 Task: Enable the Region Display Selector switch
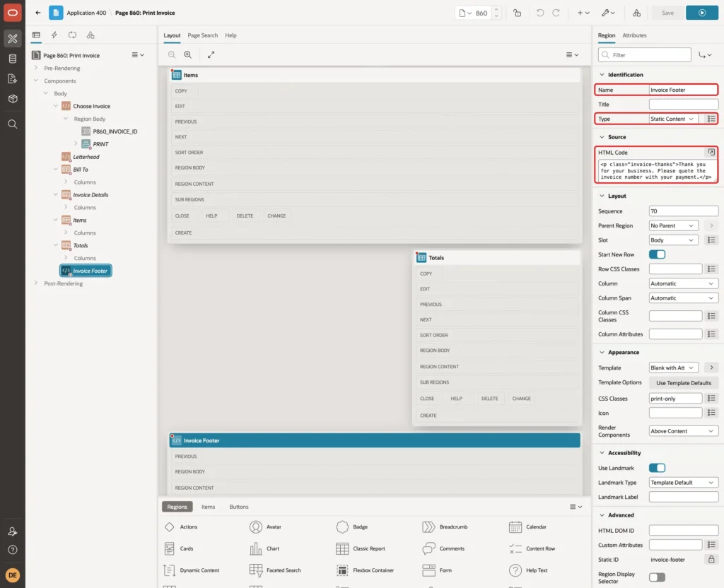pyautogui.click(x=657, y=577)
